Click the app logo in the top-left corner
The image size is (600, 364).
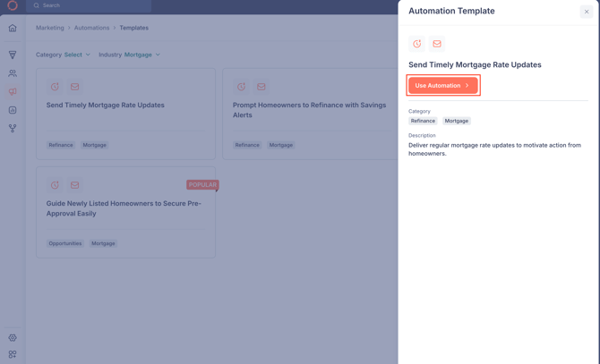click(13, 5)
